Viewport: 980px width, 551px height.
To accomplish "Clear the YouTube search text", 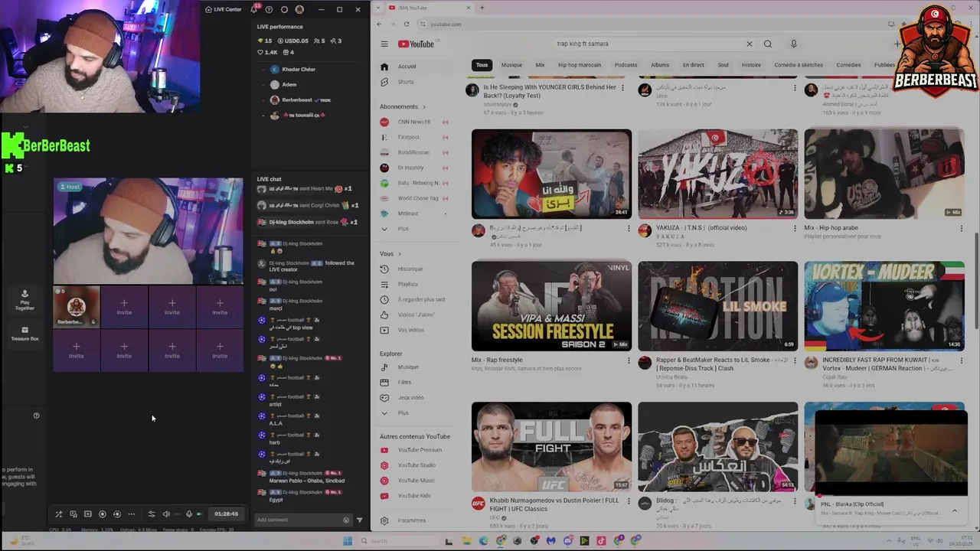I will tap(750, 44).
